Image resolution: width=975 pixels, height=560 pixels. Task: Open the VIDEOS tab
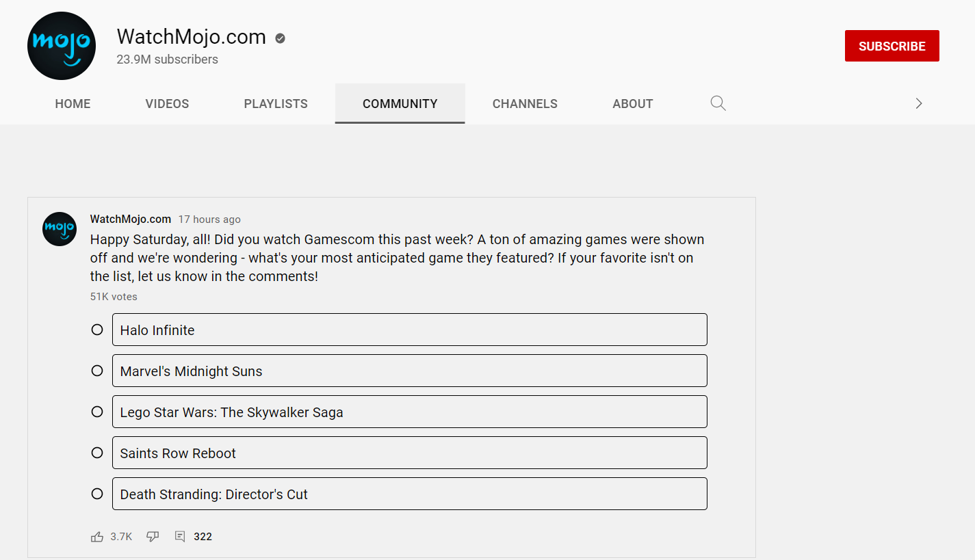[167, 104]
